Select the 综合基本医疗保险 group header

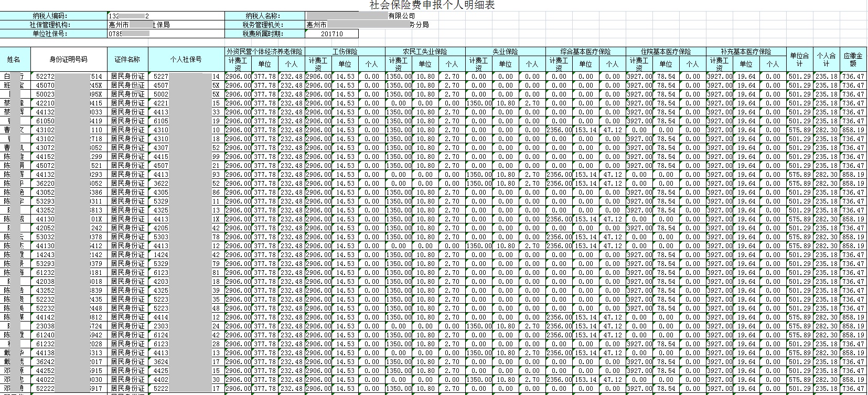tap(586, 51)
